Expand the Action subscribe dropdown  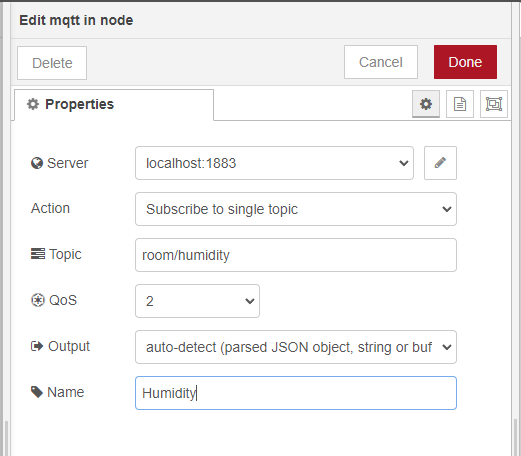coord(296,209)
